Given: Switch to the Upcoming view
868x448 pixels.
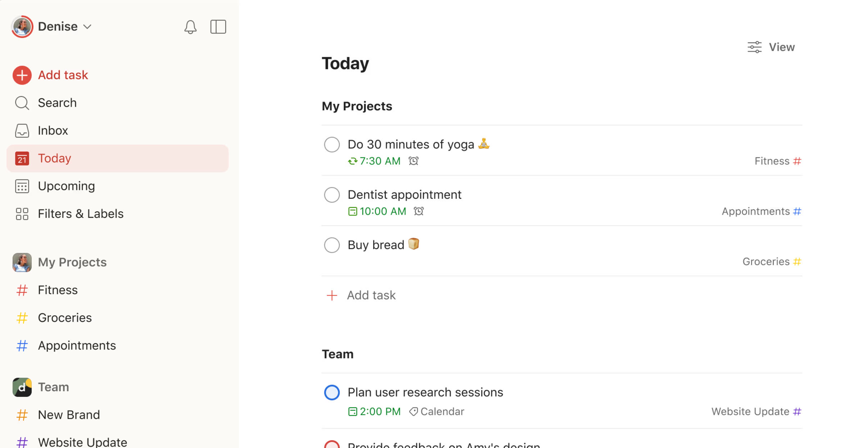Looking at the screenshot, I should 66,186.
